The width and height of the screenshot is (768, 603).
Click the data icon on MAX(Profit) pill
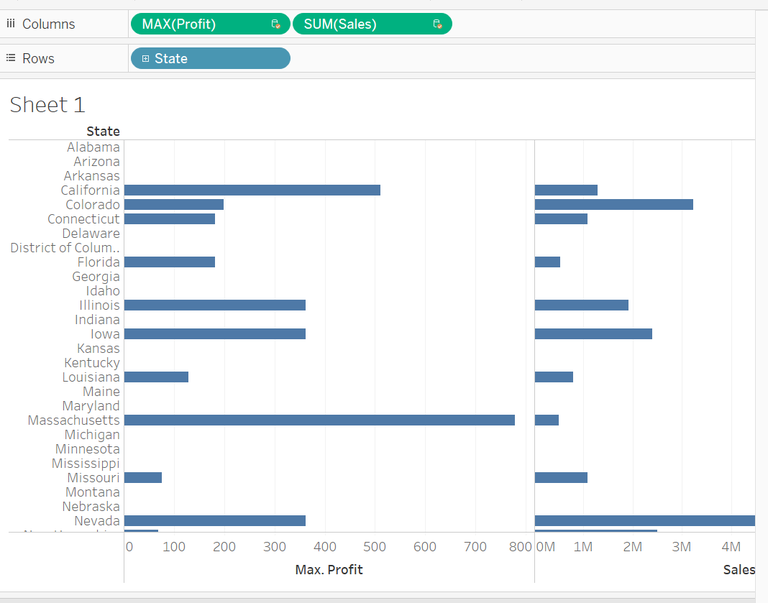point(275,24)
